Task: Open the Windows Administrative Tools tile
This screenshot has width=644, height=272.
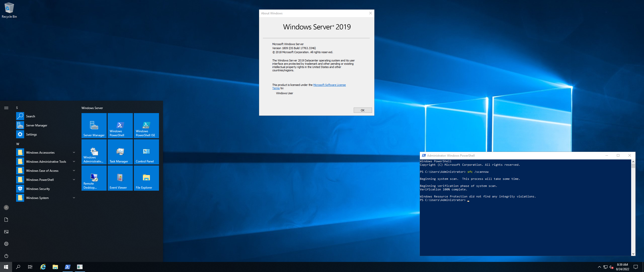Action: (x=94, y=152)
